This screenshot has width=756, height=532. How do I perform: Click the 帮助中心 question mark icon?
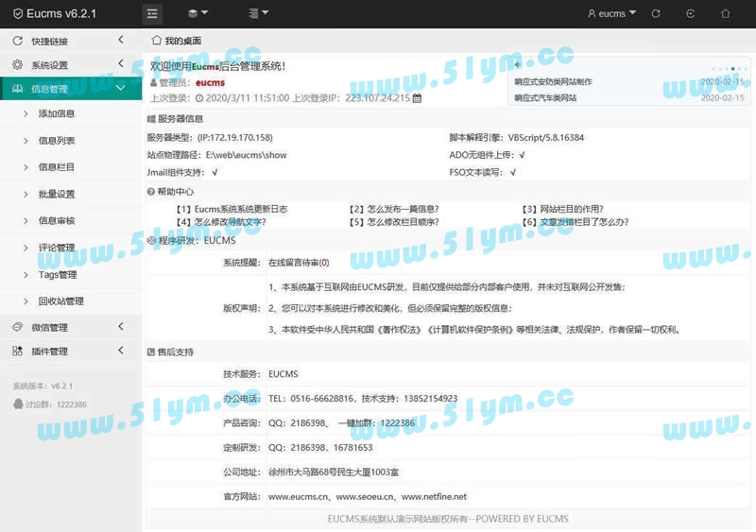(151, 192)
